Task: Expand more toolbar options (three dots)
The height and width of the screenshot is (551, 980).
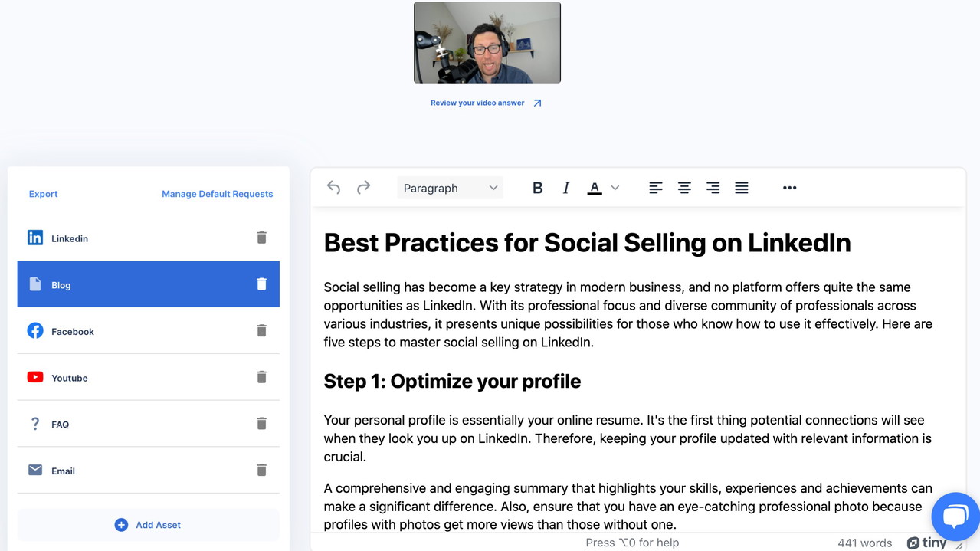Action: click(x=789, y=188)
